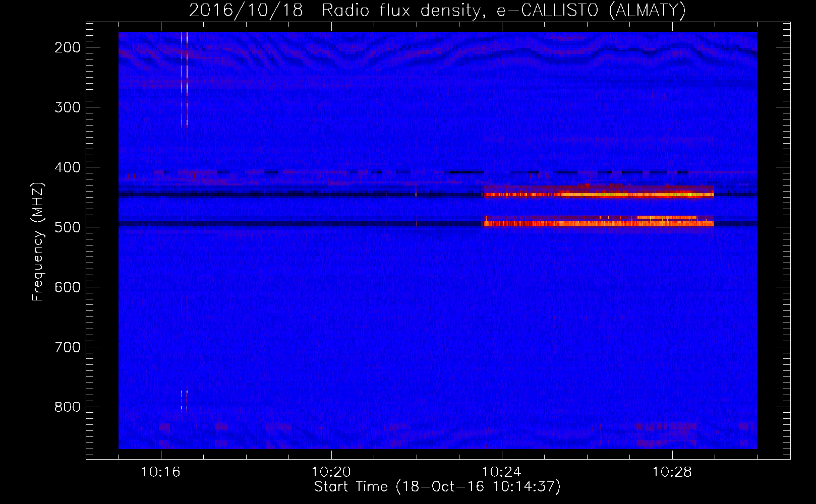
Task: Click the 400 frequency tick label
Action: [x=67, y=167]
